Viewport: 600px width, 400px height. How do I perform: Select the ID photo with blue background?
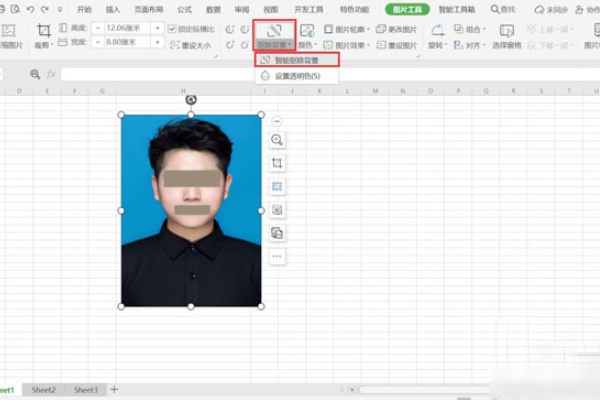[191, 211]
